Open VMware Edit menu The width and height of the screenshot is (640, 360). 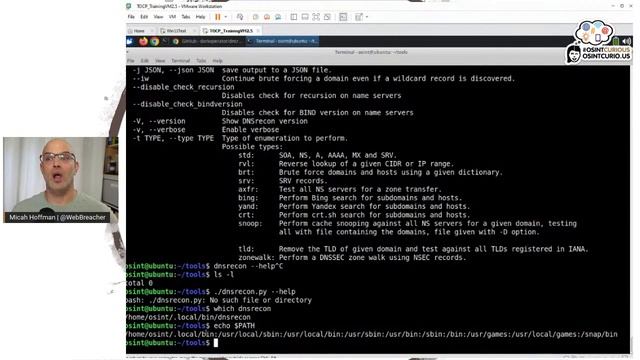(144, 17)
